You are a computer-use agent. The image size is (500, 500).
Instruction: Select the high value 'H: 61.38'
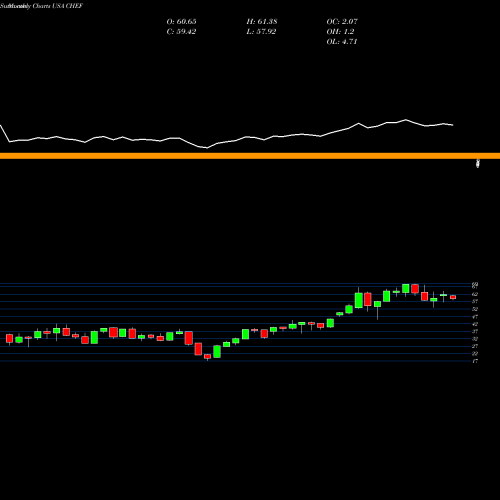coord(262,22)
